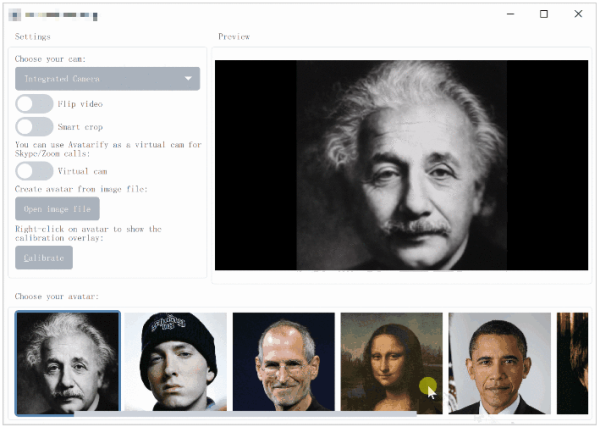This screenshot has height=427, width=600.
Task: Turn on the Smart crop switch
Action: pyautogui.click(x=34, y=127)
